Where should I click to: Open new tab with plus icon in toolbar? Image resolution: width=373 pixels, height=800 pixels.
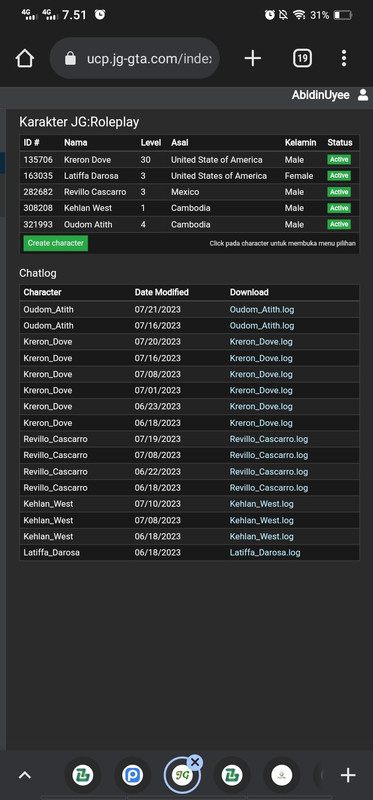click(253, 59)
